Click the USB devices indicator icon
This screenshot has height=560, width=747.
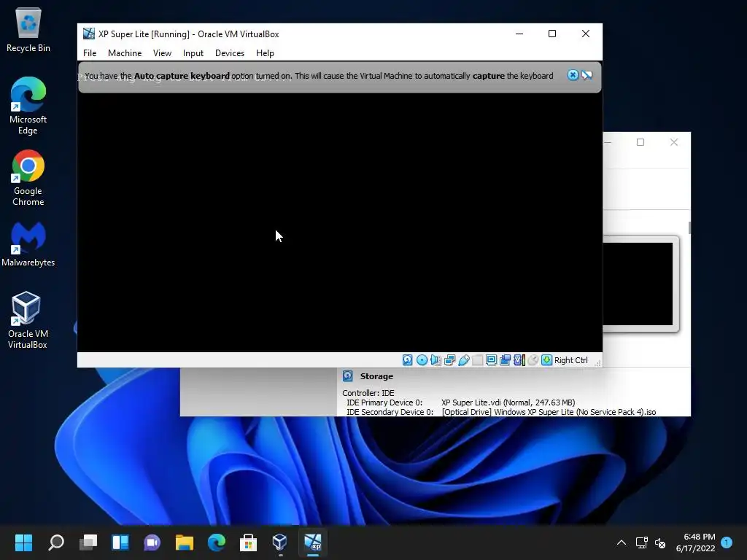click(463, 360)
